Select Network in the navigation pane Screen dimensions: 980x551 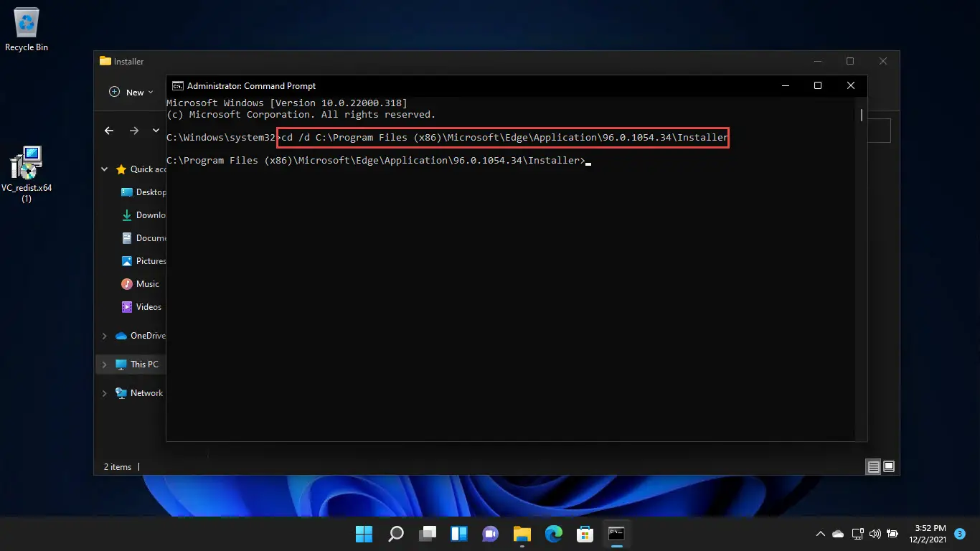point(138,393)
